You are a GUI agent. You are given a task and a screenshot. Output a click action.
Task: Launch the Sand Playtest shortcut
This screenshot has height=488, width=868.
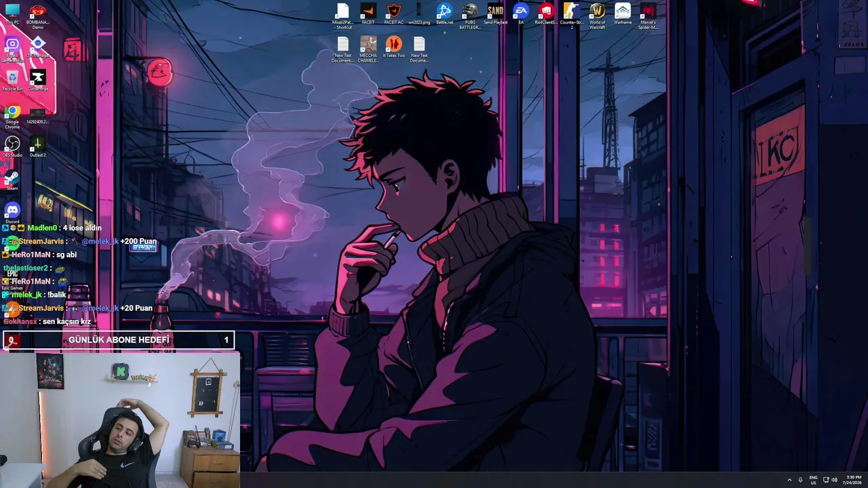coord(496,14)
